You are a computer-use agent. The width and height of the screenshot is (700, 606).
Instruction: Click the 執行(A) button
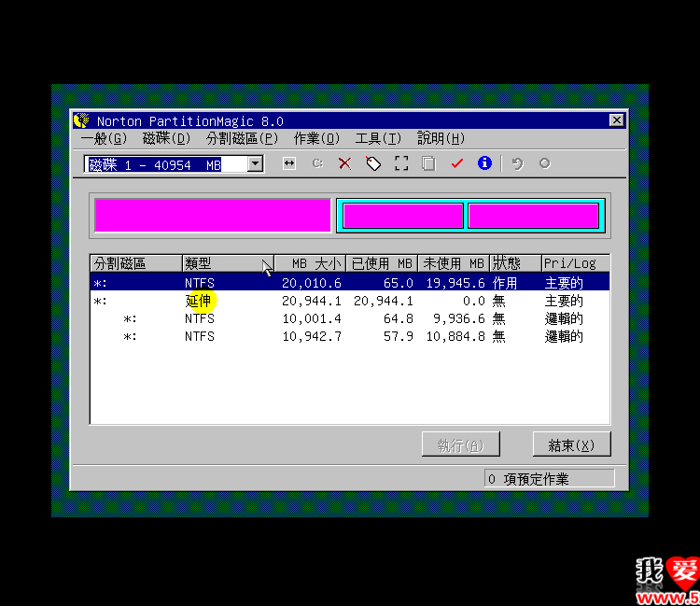pyautogui.click(x=461, y=444)
